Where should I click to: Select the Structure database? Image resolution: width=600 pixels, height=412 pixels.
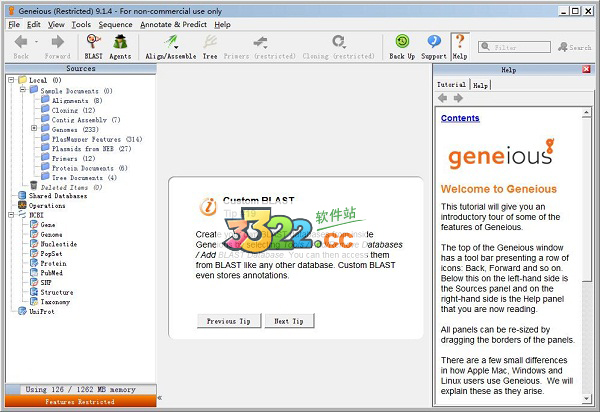(52, 292)
